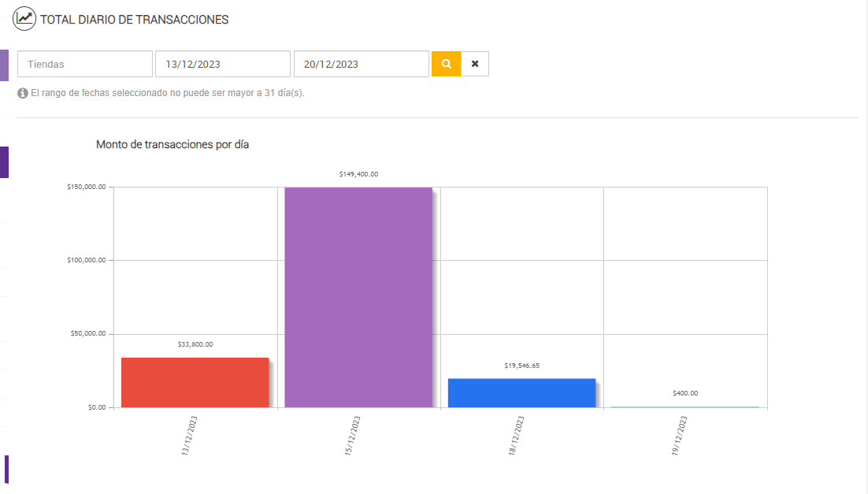Select the red bar for 13/12/2023
The width and height of the screenshot is (868, 494).
195,383
